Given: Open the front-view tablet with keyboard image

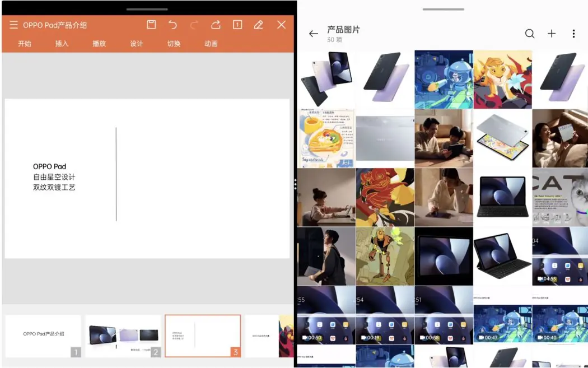Looking at the screenshot, I should tap(502, 197).
